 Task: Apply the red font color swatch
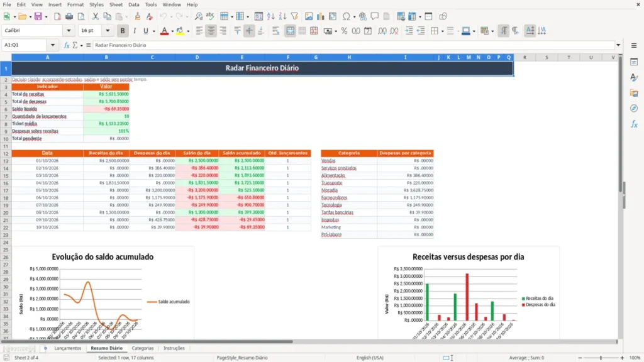click(x=164, y=31)
